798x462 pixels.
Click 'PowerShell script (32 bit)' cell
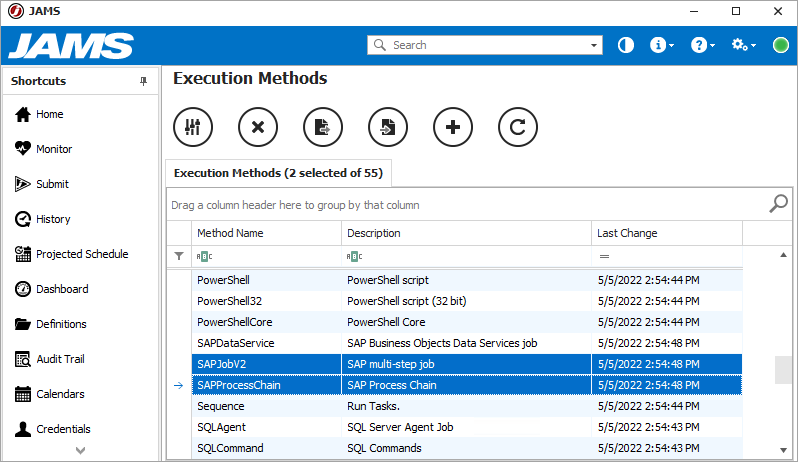click(x=466, y=301)
